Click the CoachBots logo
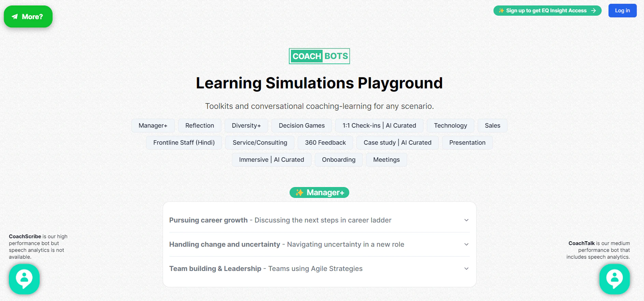This screenshot has height=301, width=644. (319, 56)
